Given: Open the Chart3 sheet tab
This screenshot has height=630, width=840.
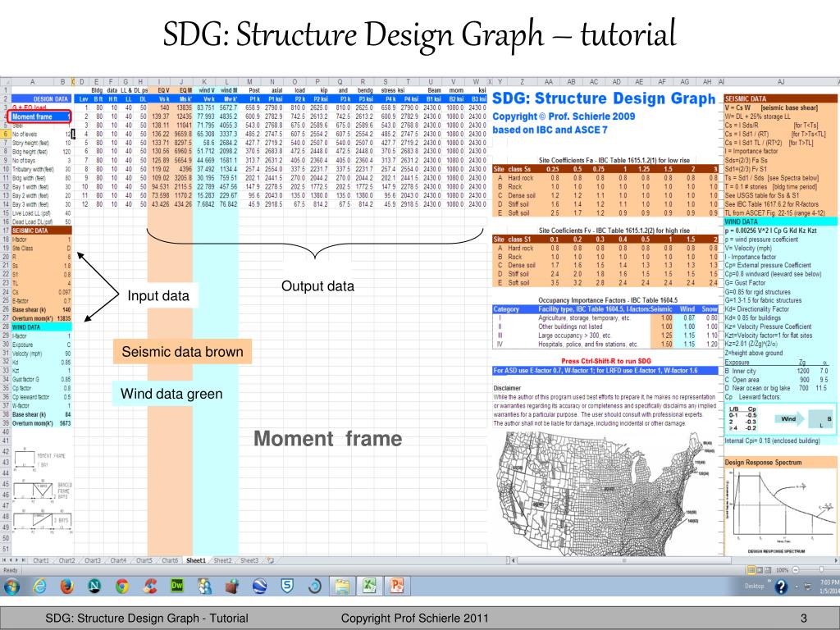Looking at the screenshot, I should click(x=92, y=560).
